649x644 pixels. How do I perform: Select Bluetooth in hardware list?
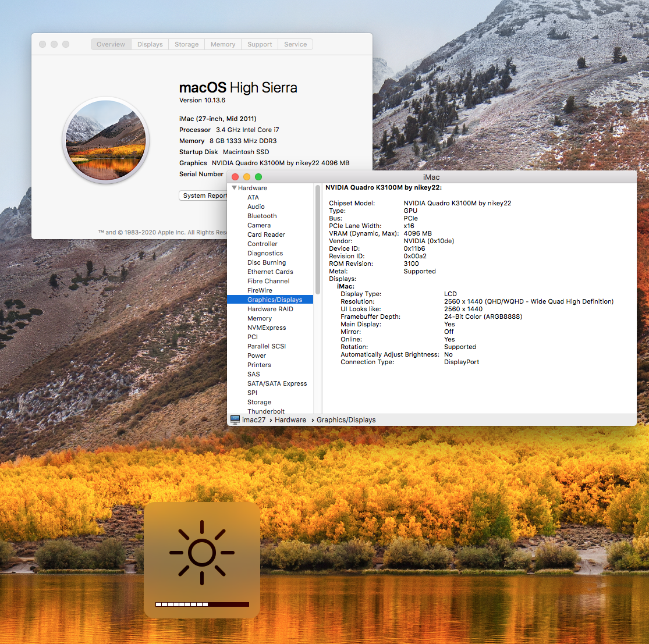pos(262,216)
